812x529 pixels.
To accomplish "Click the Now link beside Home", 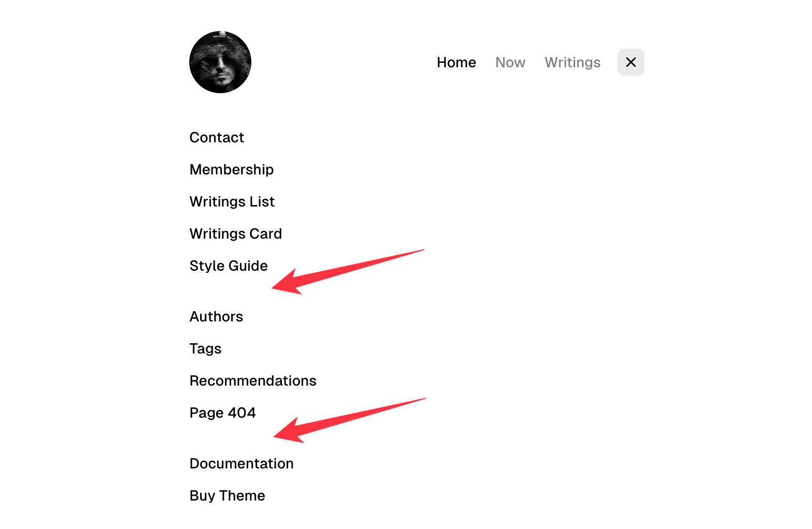I will tap(510, 62).
